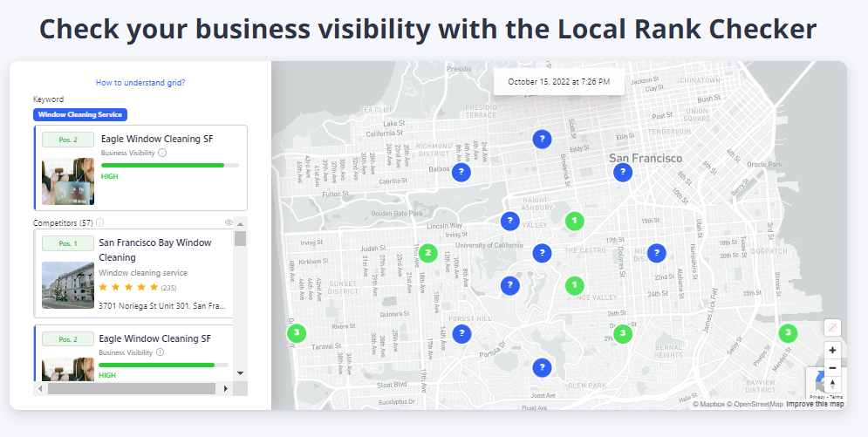Click green 1 marker above Noe Valley label

pos(575,286)
